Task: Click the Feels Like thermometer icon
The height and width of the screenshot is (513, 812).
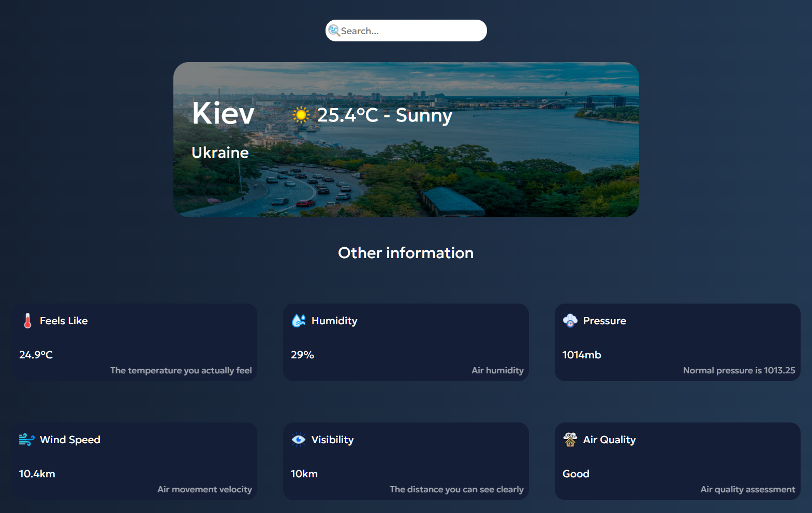Action: 28,321
